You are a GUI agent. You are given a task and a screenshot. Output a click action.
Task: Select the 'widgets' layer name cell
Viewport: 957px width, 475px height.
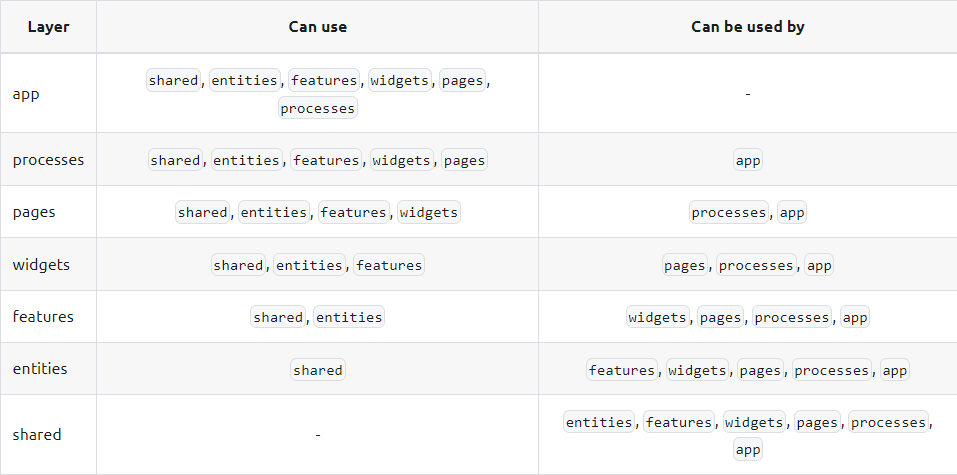click(48, 264)
